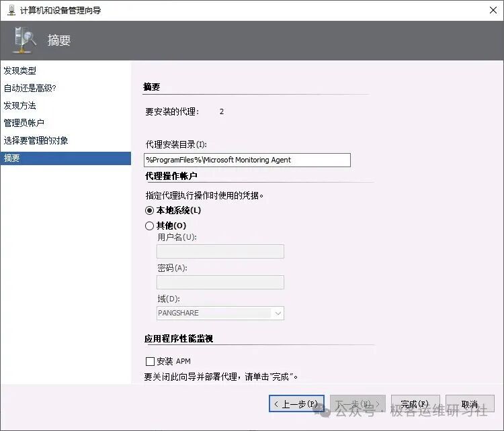Go to the 管理员帐户 step

[24, 123]
